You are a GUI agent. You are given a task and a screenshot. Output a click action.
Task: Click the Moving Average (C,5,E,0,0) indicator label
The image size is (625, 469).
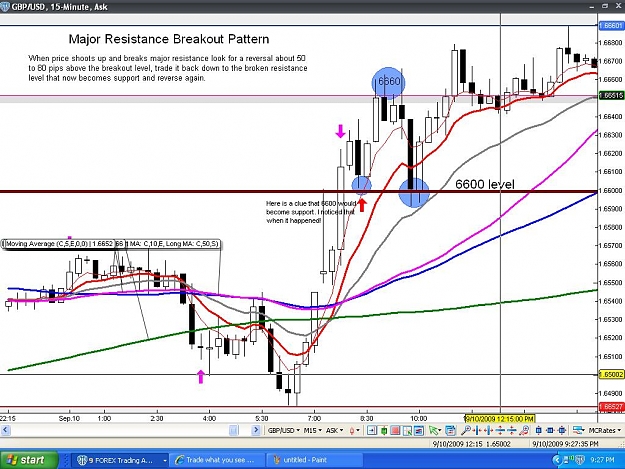pyautogui.click(x=59, y=243)
